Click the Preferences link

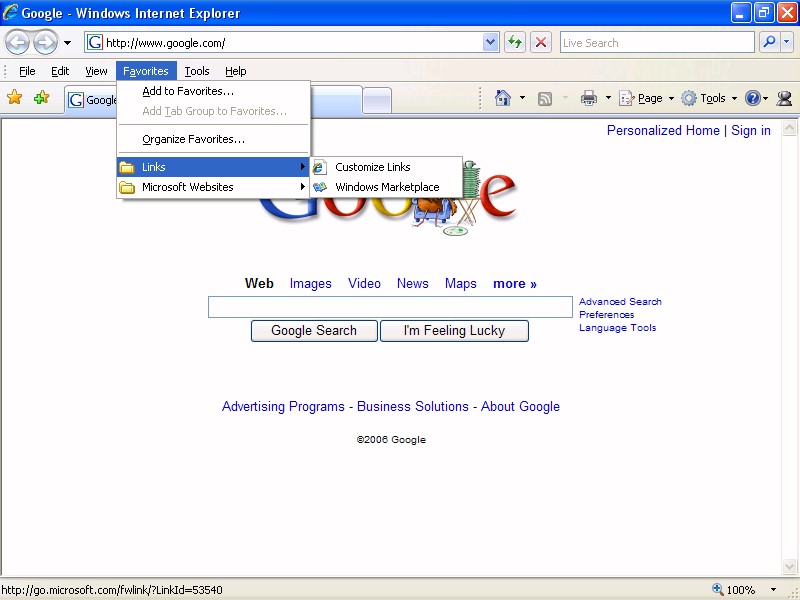pyautogui.click(x=606, y=315)
